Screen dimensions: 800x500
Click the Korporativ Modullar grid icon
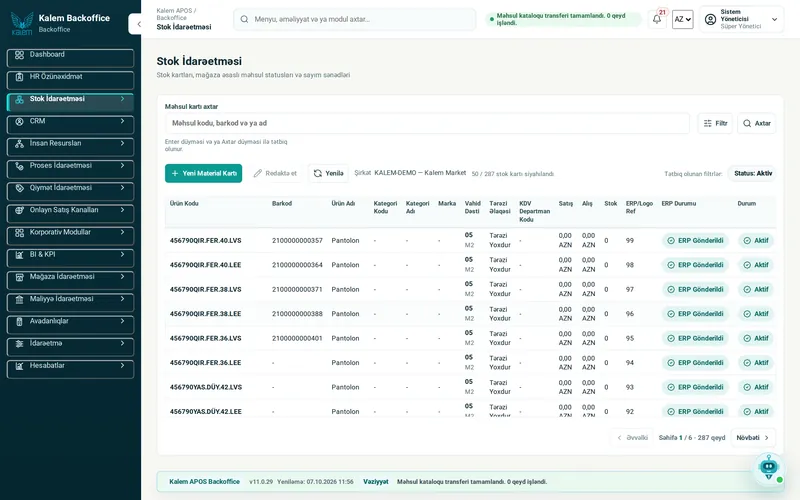(19, 233)
